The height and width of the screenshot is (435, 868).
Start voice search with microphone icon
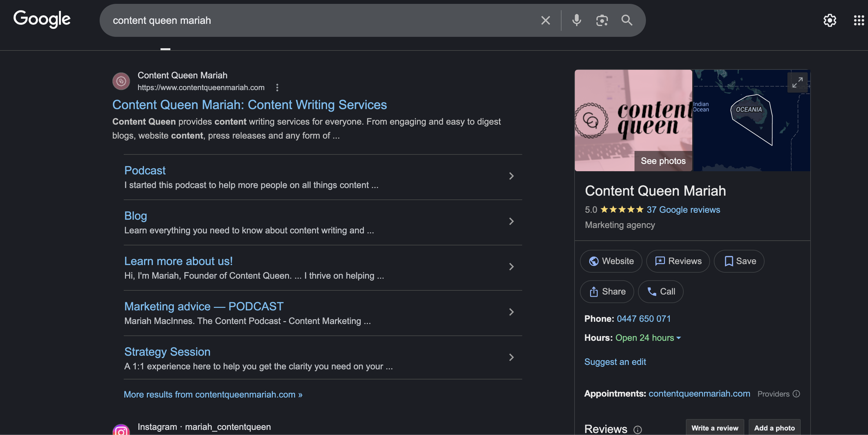576,20
